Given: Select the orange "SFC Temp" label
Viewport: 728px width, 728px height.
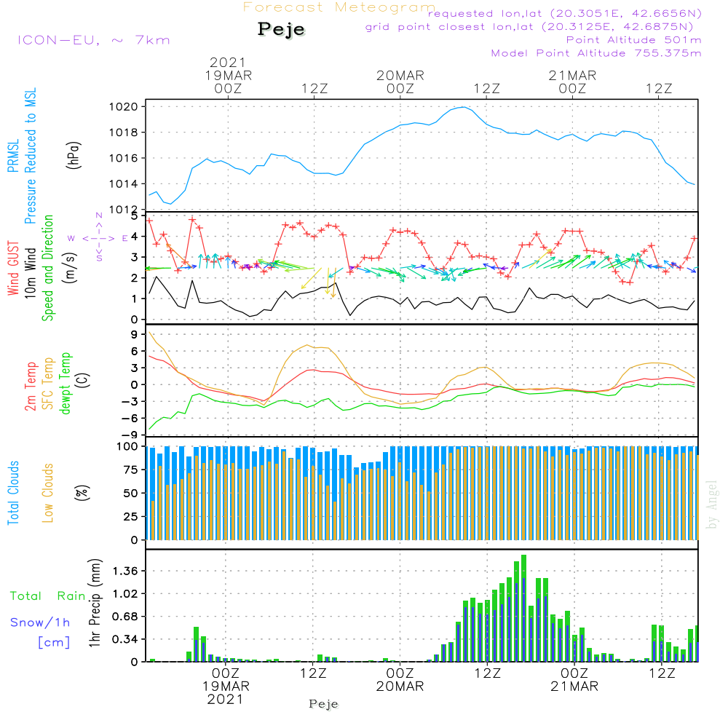Looking at the screenshot, I should 48,384.
